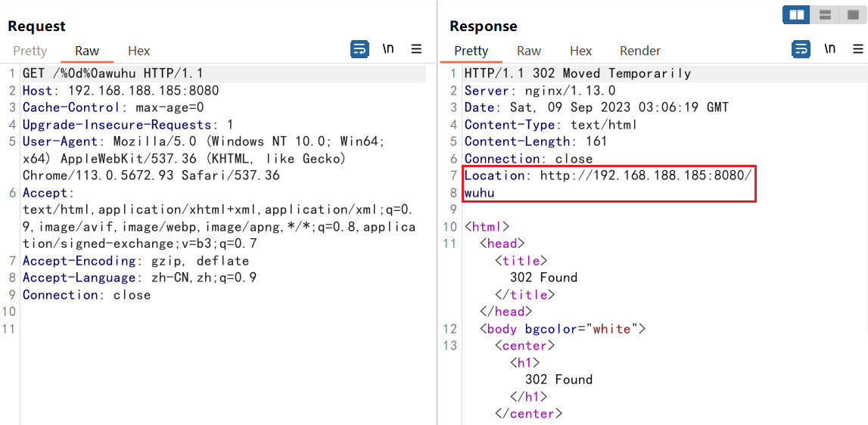Select top-bottom stacked layout view
868x425 pixels.
tap(826, 15)
